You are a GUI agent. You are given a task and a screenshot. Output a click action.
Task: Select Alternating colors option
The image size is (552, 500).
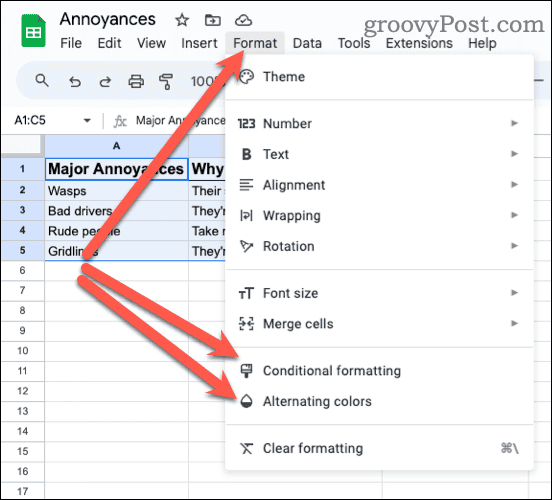tap(380, 401)
